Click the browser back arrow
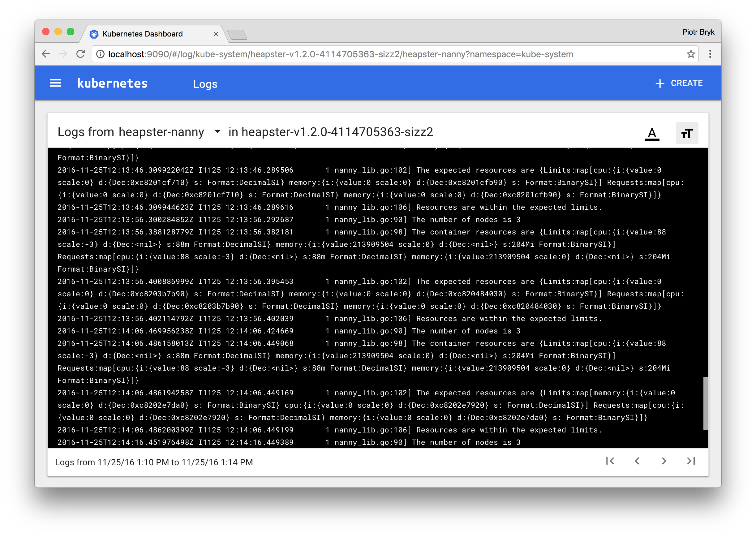The width and height of the screenshot is (756, 537). pos(45,54)
